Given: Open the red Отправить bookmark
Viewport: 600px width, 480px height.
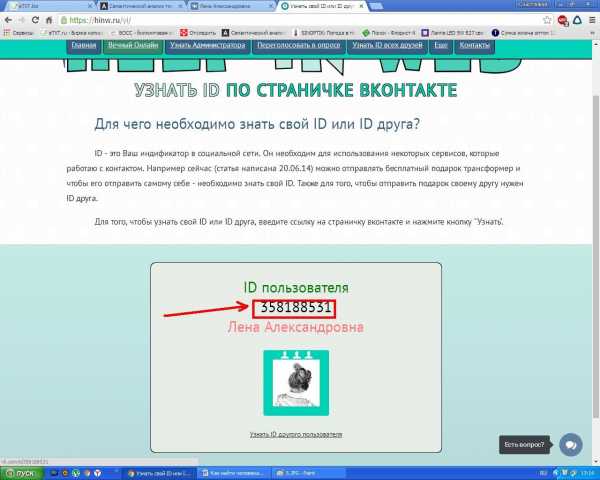Looking at the screenshot, I should pos(198,33).
